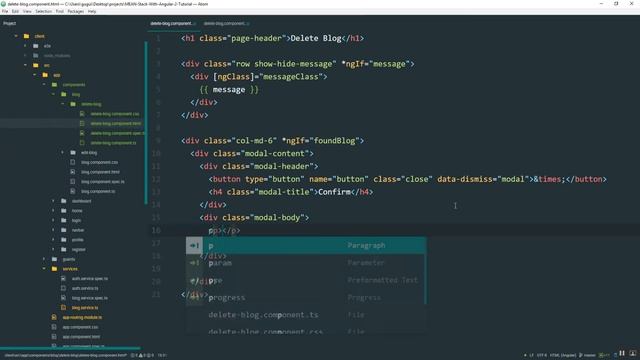
Task: Click the src folder icon
Action: (36, 65)
